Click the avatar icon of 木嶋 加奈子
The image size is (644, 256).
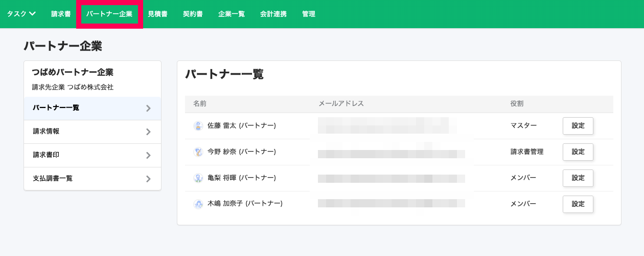pos(198,204)
